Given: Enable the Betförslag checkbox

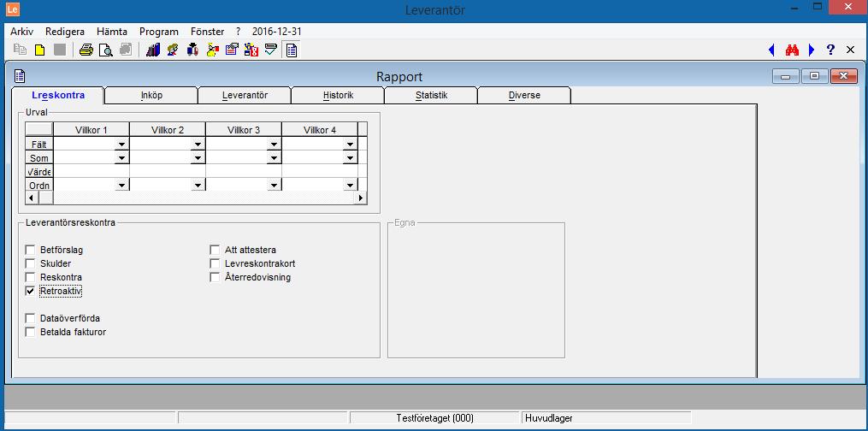Looking at the screenshot, I should (30, 250).
